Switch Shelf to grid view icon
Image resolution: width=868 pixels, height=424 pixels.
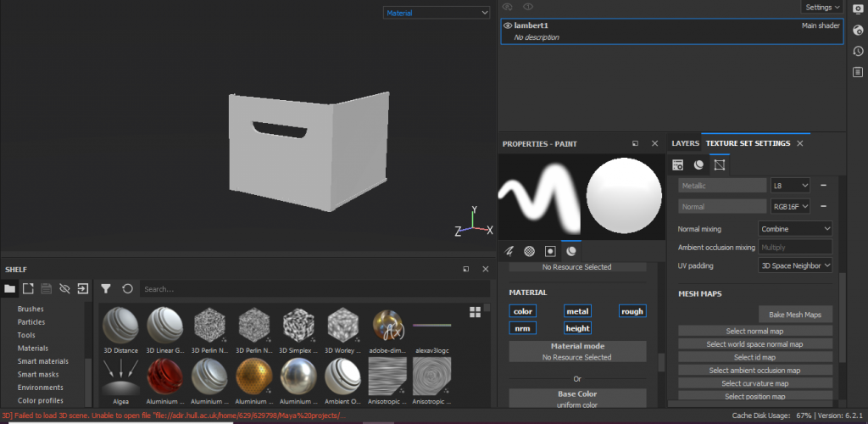point(475,312)
